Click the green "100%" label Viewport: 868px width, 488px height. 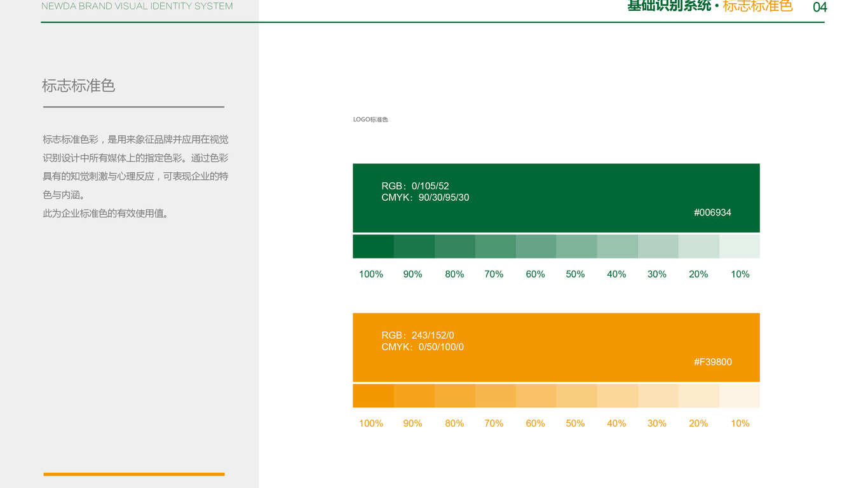(371, 274)
